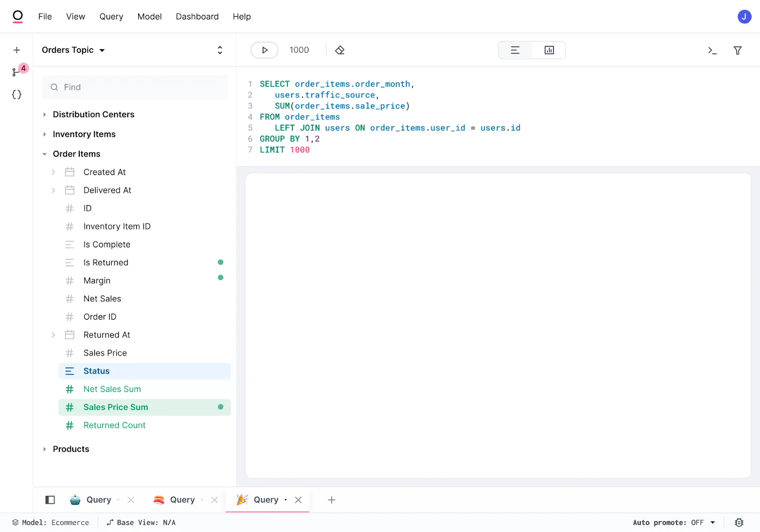Collapse Order Items group
Viewport: 760px width, 532px height.
click(45, 154)
